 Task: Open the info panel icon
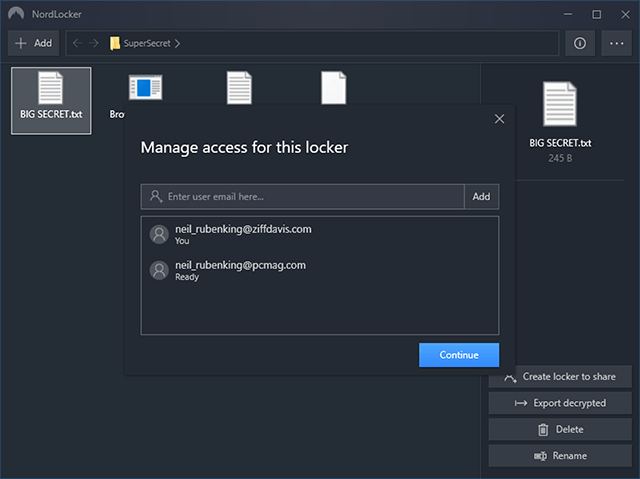pyautogui.click(x=580, y=43)
